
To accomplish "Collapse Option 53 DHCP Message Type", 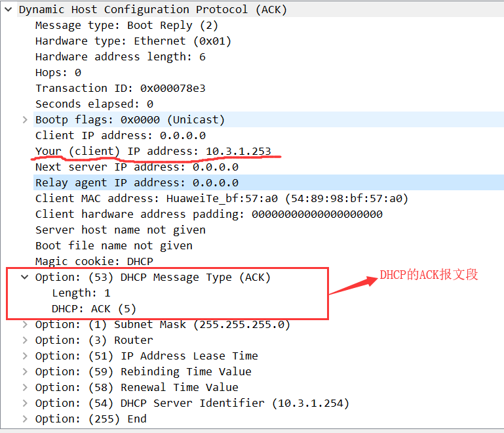I will pos(25,277).
